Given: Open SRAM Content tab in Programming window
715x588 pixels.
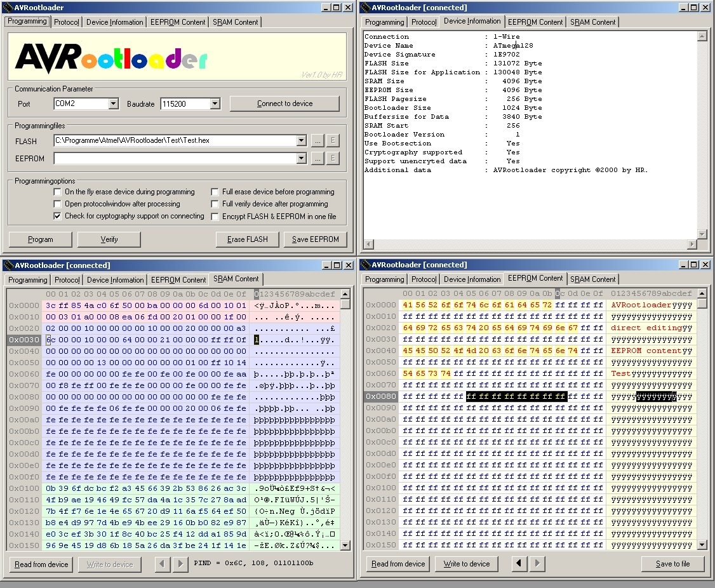Looking at the screenshot, I should click(236, 22).
